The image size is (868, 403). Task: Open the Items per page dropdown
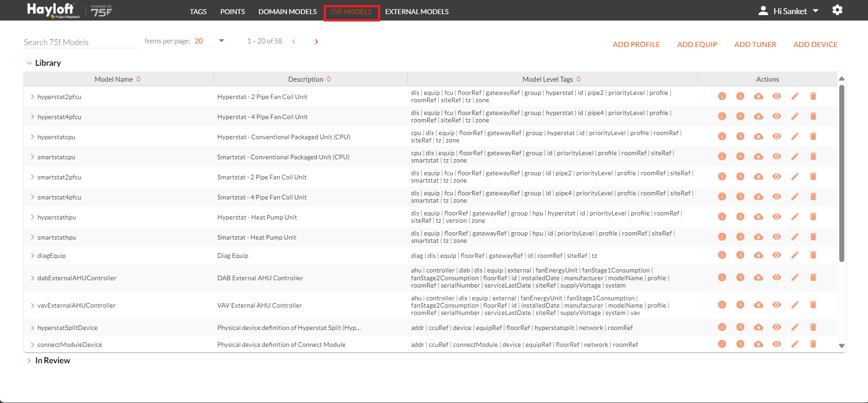pyautogui.click(x=210, y=41)
